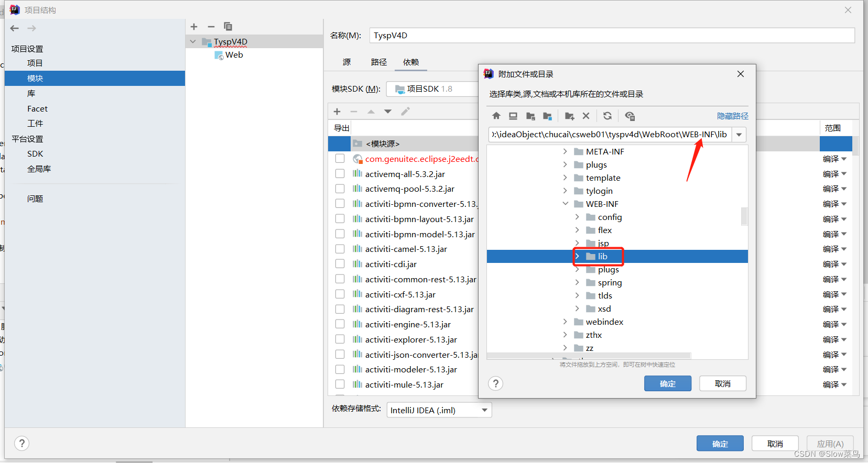Refresh the file chooser tree
Viewport: 868px width, 463px height.
(607, 116)
